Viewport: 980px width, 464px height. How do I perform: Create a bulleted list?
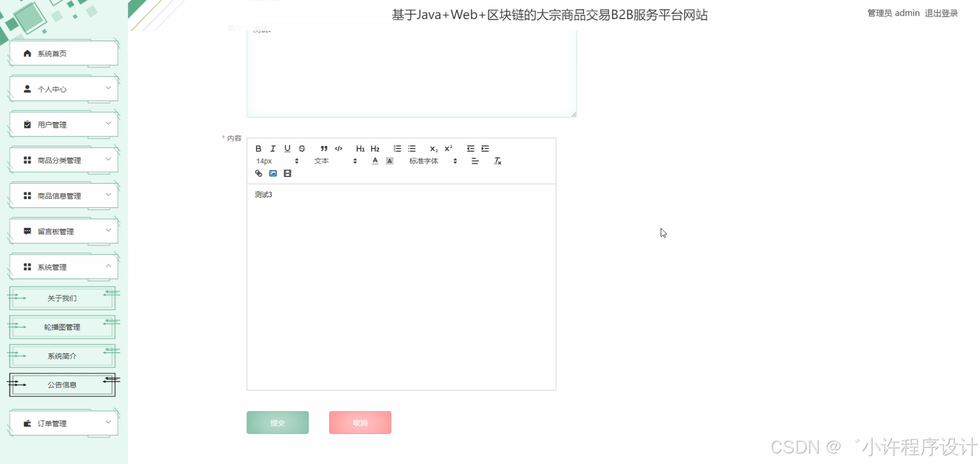pyautogui.click(x=412, y=149)
